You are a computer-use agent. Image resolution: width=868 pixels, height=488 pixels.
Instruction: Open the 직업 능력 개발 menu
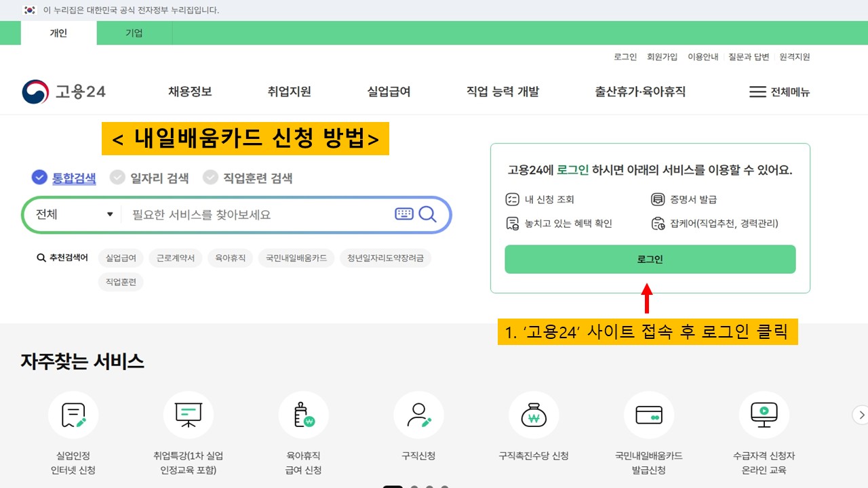tap(502, 91)
